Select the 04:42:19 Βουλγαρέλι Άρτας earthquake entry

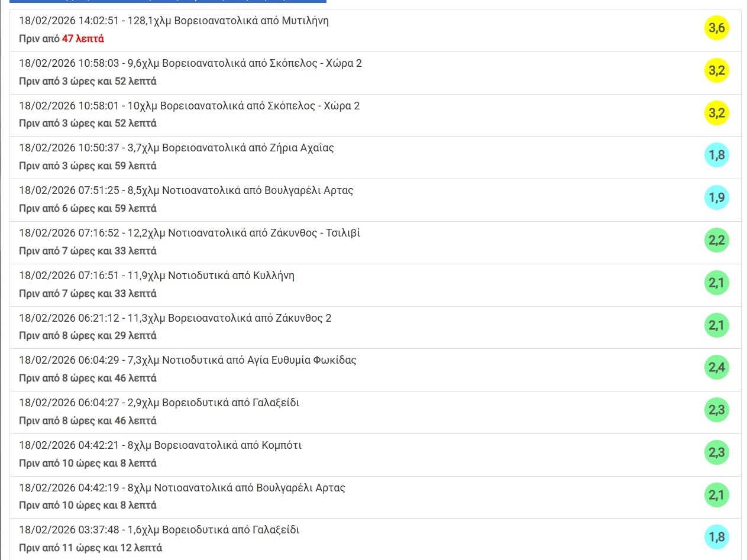182,488
